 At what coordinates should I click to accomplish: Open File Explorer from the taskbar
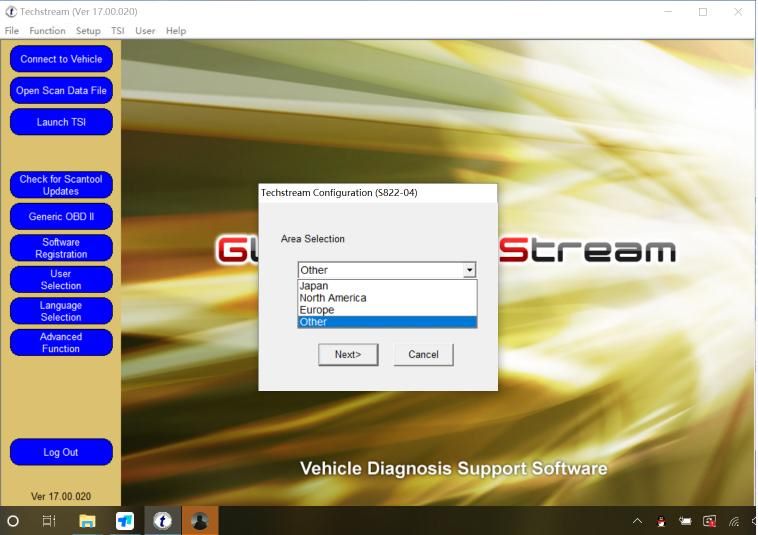click(87, 521)
